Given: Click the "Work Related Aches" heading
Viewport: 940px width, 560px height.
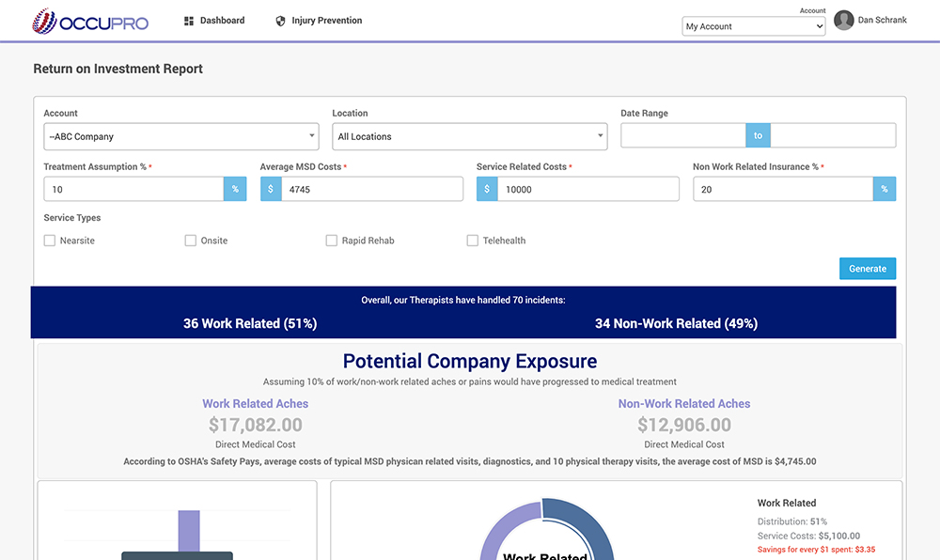Looking at the screenshot, I should point(256,404).
